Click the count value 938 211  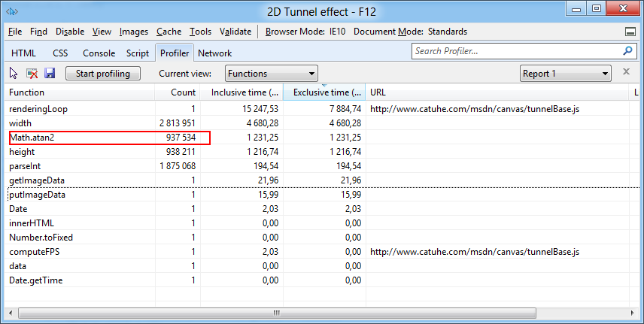point(181,152)
